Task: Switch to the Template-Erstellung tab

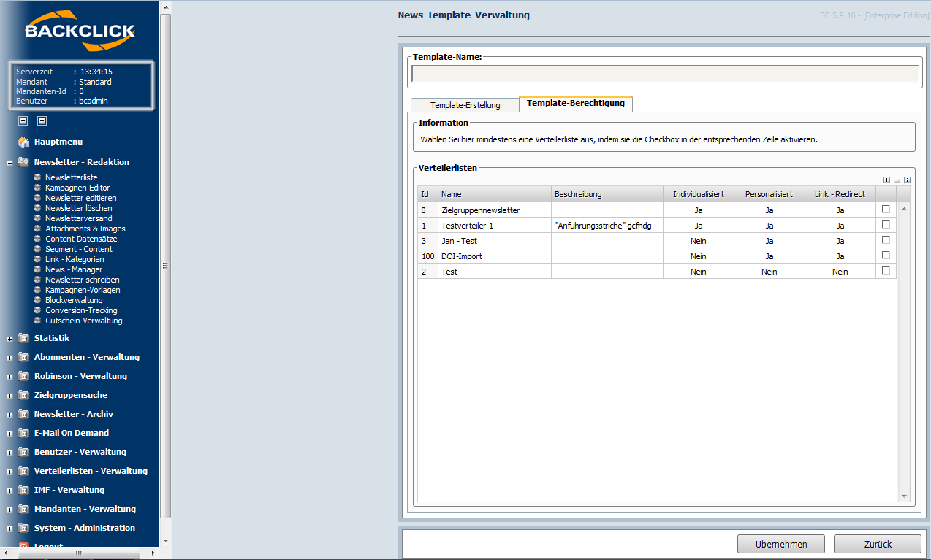Action: (x=465, y=105)
